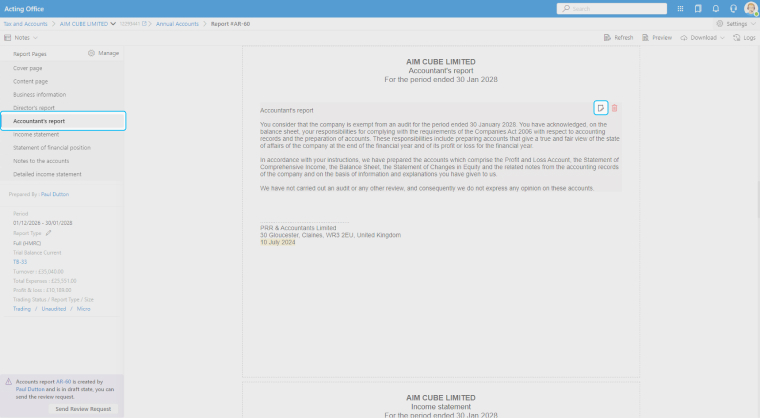The height and width of the screenshot is (418, 760).
Task: Open the support headset icon
Action: tap(732, 8)
